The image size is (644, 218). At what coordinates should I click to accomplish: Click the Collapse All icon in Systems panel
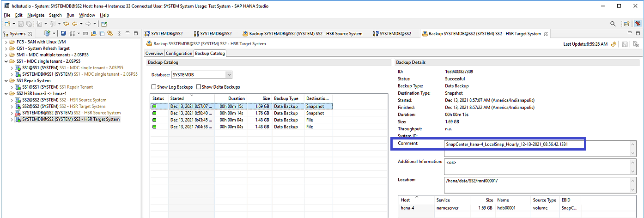pyautogui.click(x=102, y=34)
